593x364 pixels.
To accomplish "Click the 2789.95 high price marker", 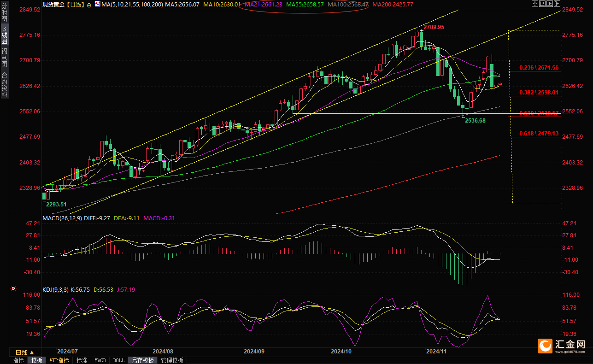I will click(434, 27).
